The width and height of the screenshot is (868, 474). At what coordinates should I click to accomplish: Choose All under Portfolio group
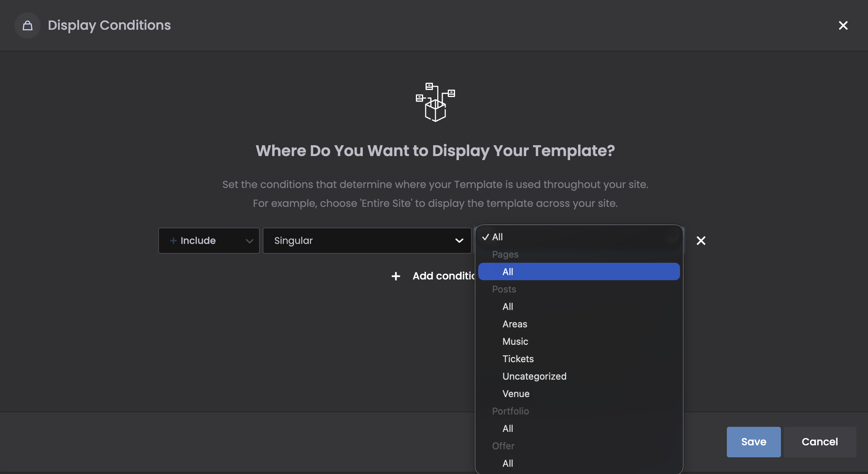pyautogui.click(x=508, y=429)
